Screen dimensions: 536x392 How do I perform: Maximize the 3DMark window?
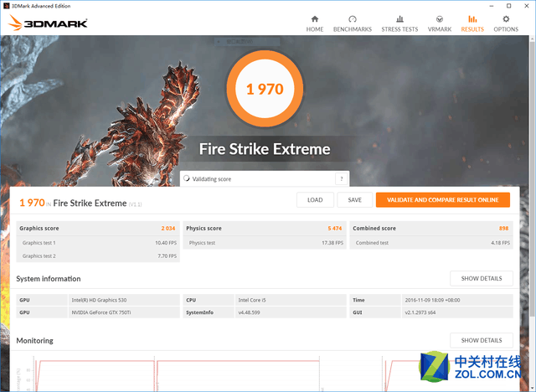pos(509,6)
